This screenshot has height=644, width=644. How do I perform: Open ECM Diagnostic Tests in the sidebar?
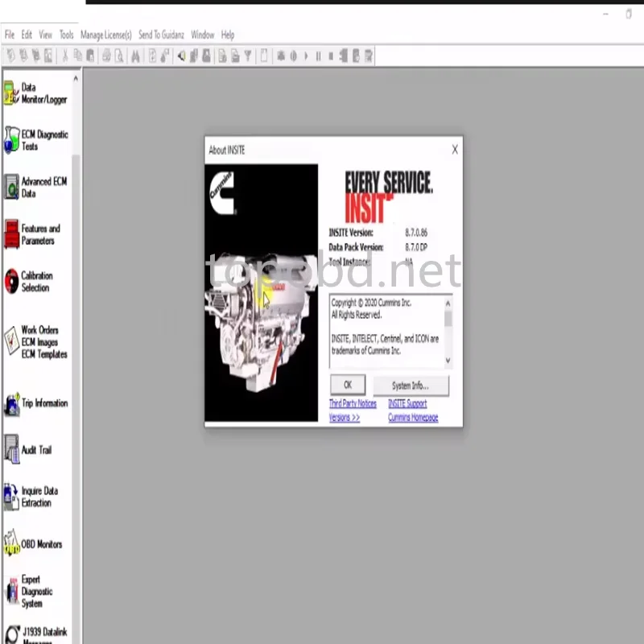point(36,140)
